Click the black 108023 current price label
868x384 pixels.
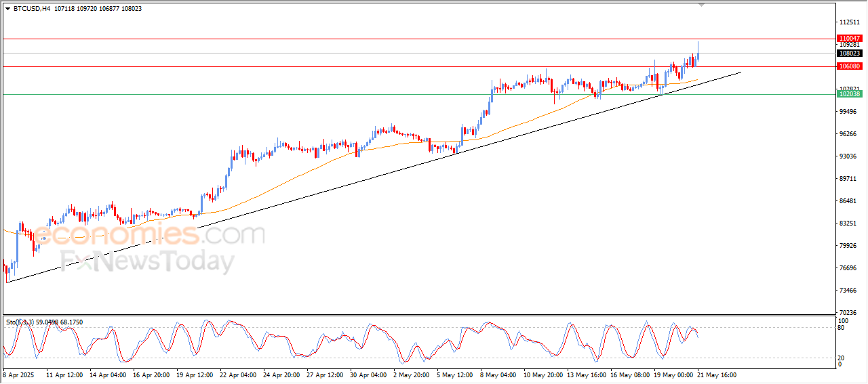850,53
